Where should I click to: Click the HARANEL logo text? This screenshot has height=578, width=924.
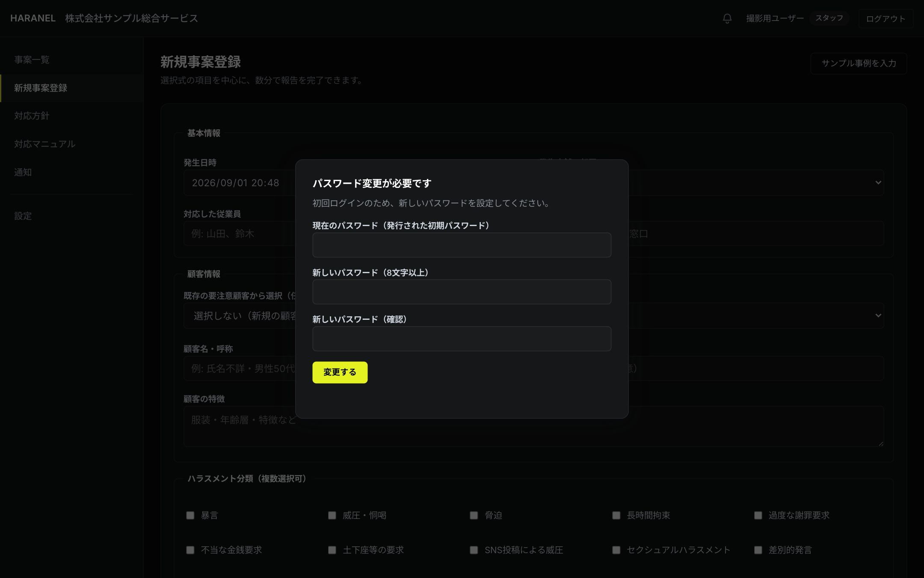pyautogui.click(x=33, y=18)
